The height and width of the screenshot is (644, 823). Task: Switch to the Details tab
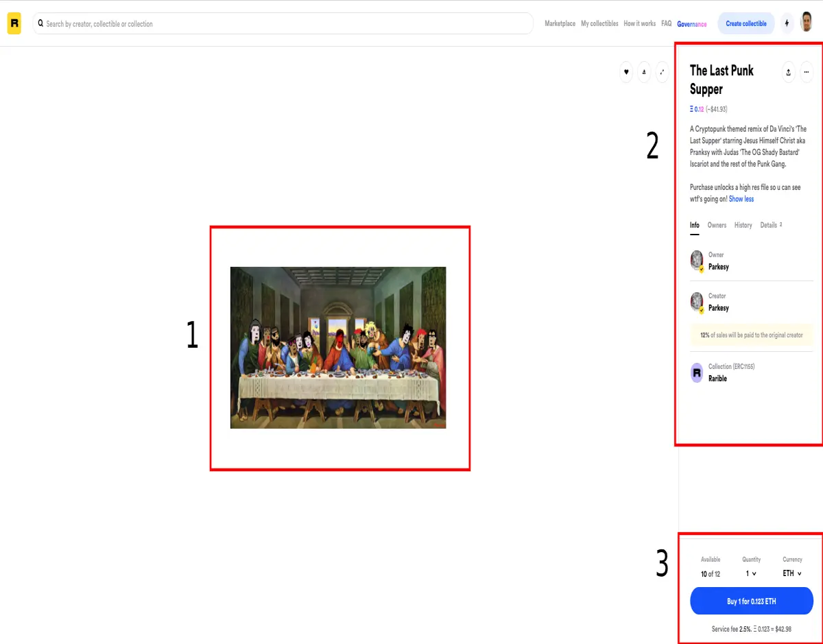click(x=771, y=225)
